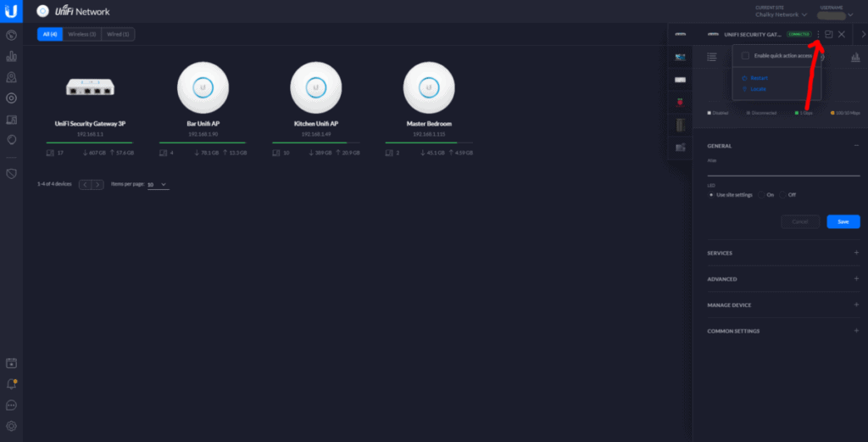Viewport: 868px width, 442px height.
Task: Click the locate pin icon in the popup menu
Action: (x=744, y=89)
